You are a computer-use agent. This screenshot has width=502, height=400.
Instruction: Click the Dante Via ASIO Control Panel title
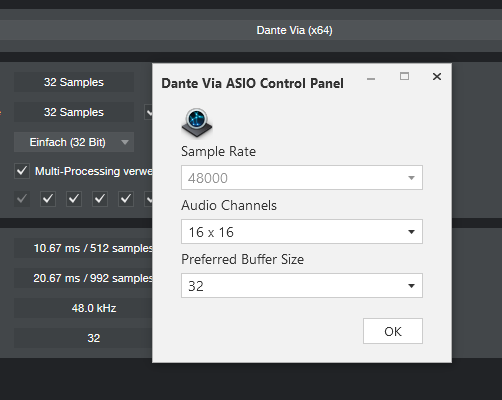[252, 83]
